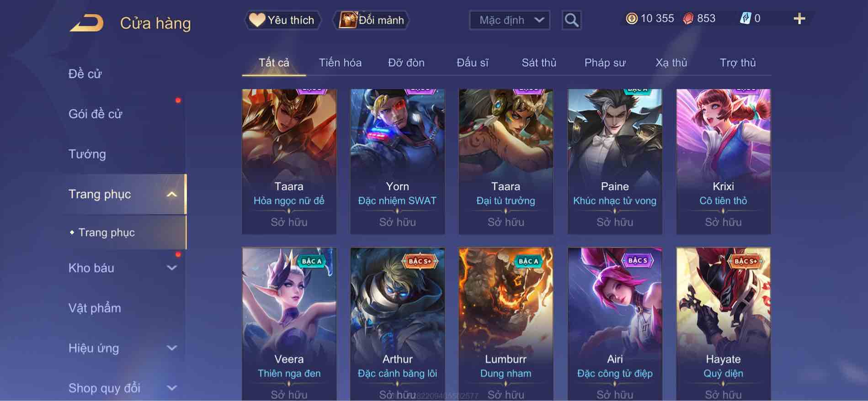Open the search magnifier icon
The image size is (868, 401).
click(x=571, y=20)
